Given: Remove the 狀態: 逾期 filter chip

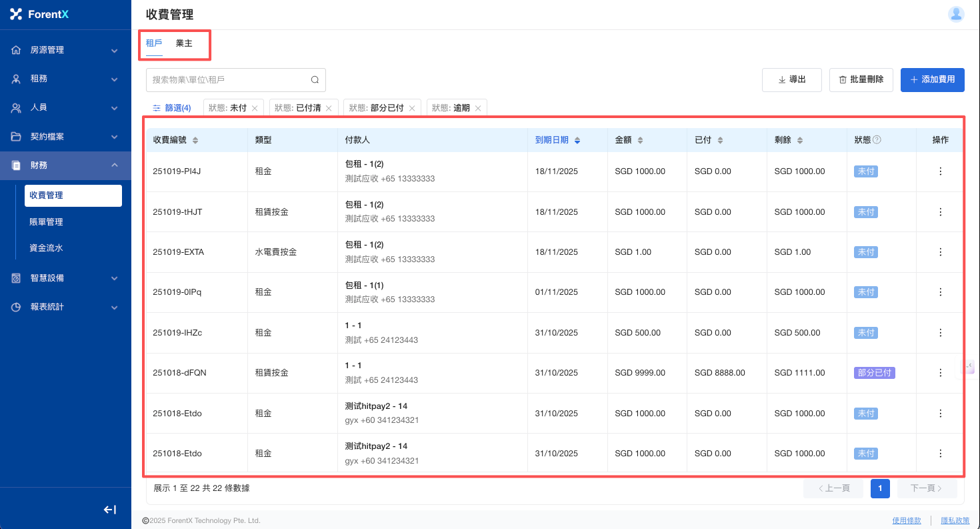Looking at the screenshot, I should [478, 108].
